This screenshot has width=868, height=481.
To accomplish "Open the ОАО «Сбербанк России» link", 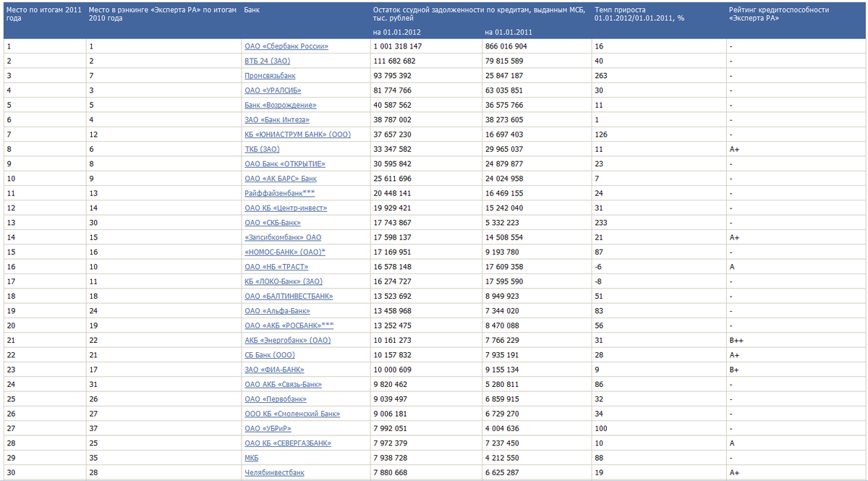I will [286, 46].
